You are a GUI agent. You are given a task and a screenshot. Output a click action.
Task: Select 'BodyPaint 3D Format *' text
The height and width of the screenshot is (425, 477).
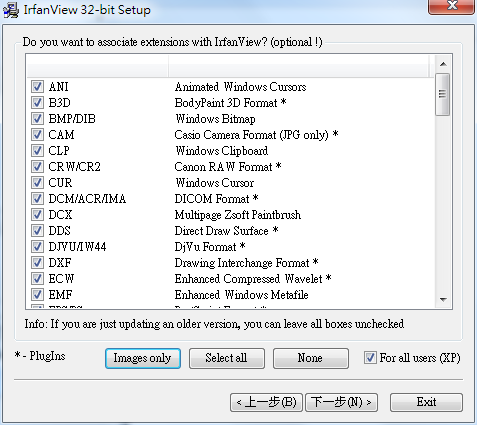(x=230, y=103)
